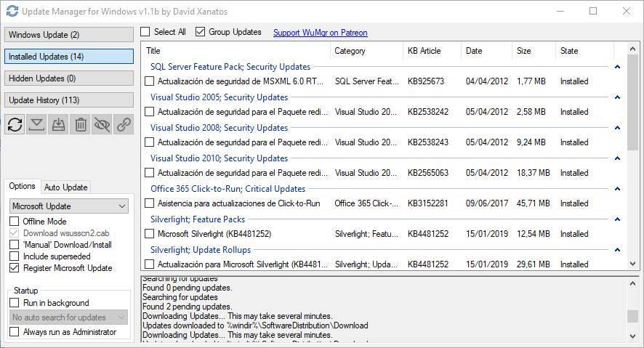Collapse Office 365 Click-to-Run Critical Updates group
The image size is (644, 348).
617,189
